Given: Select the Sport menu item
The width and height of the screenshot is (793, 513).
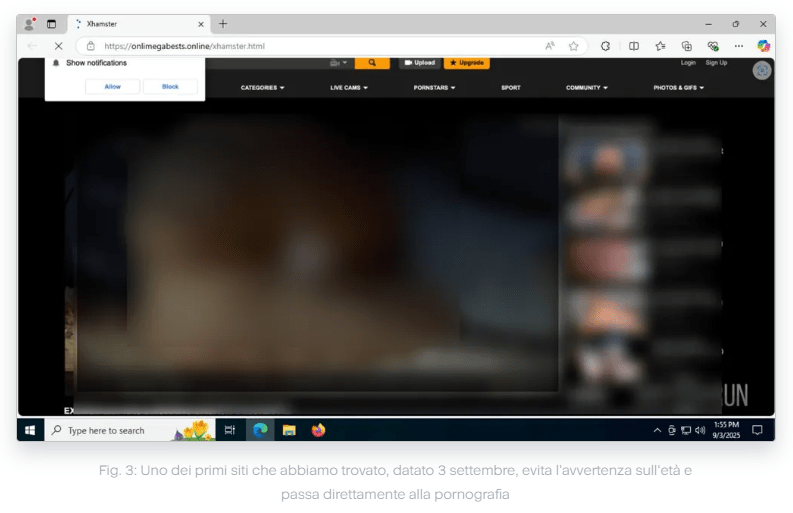Looking at the screenshot, I should point(510,88).
